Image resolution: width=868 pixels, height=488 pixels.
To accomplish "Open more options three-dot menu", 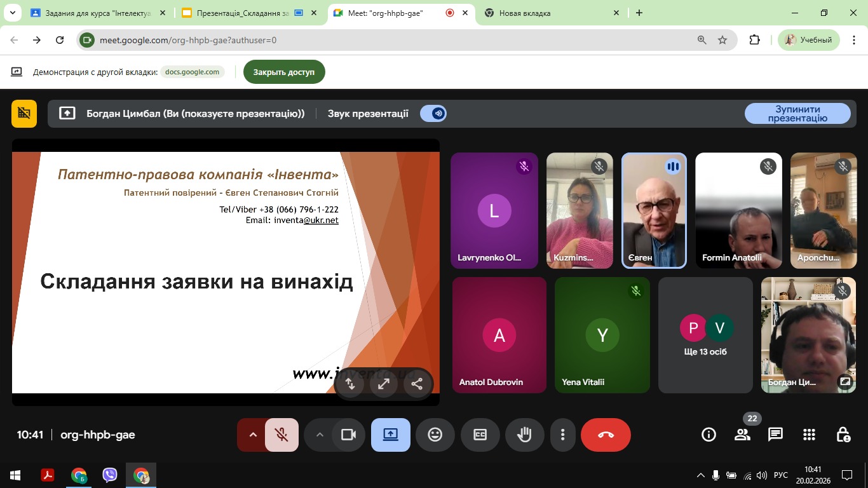I will pyautogui.click(x=562, y=435).
